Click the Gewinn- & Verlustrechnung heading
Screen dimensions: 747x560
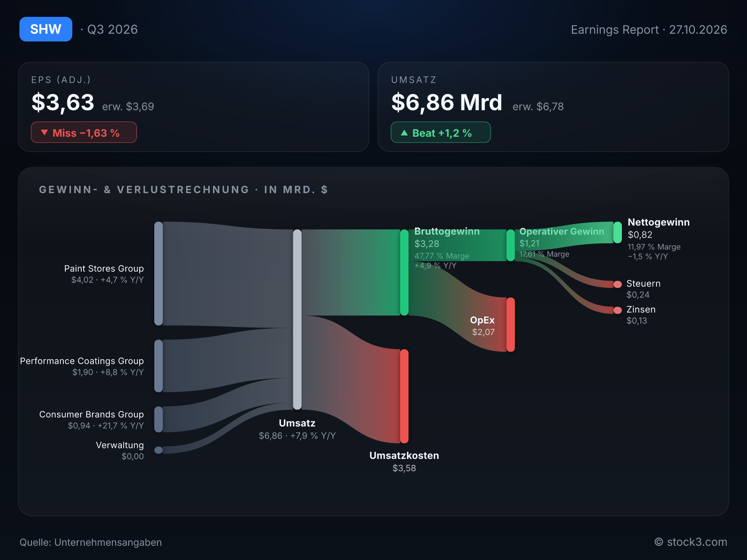pos(183,190)
